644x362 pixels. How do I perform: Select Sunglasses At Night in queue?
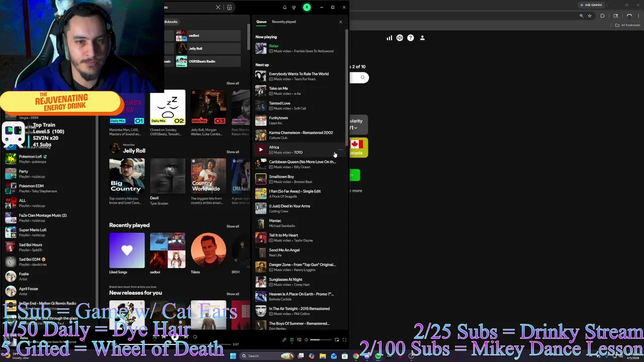coord(300,282)
